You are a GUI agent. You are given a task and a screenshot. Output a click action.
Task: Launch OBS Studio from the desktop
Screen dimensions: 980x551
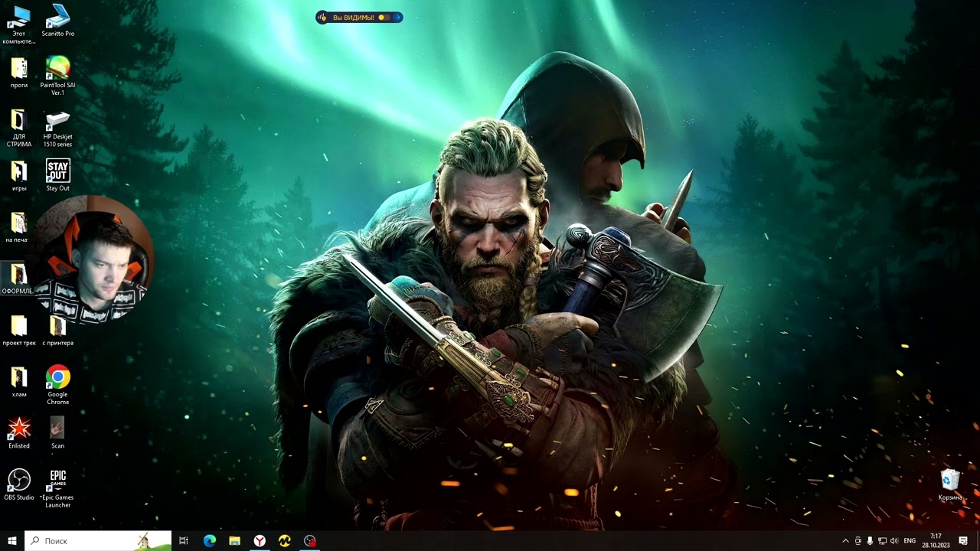(x=19, y=484)
